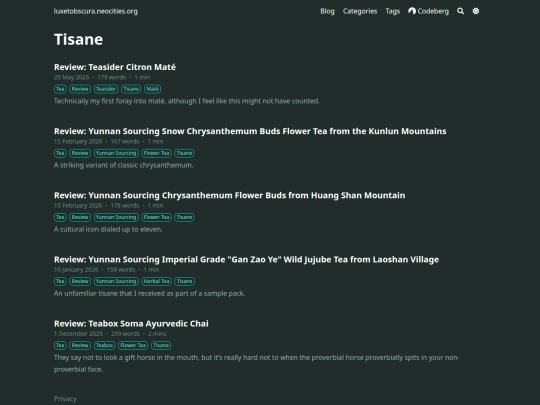Select Flower Tea tag under Huang Shan post
Image resolution: width=540 pixels, height=405 pixels.
point(156,217)
